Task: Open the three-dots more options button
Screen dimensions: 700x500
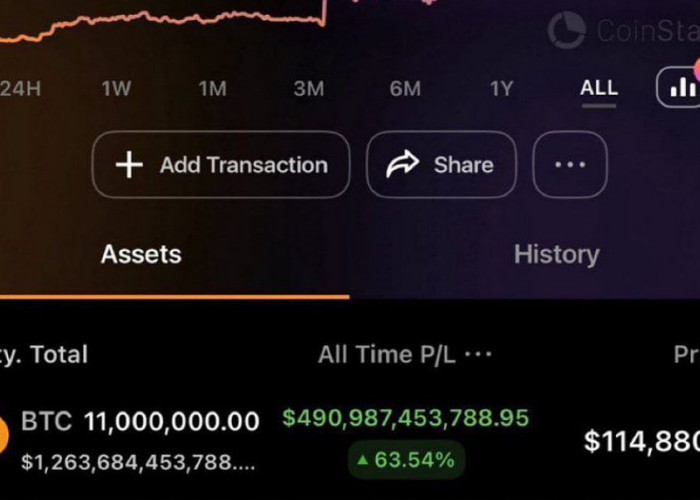Action: 570,165
